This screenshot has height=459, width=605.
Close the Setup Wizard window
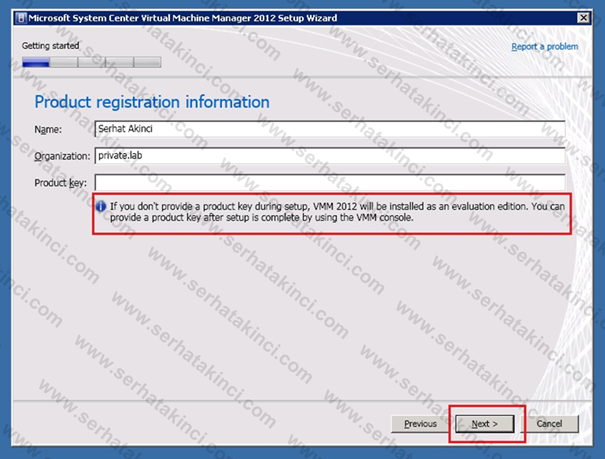click(x=583, y=18)
